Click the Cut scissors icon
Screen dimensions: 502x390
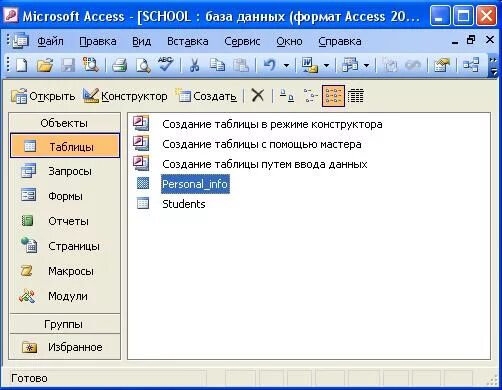click(194, 65)
